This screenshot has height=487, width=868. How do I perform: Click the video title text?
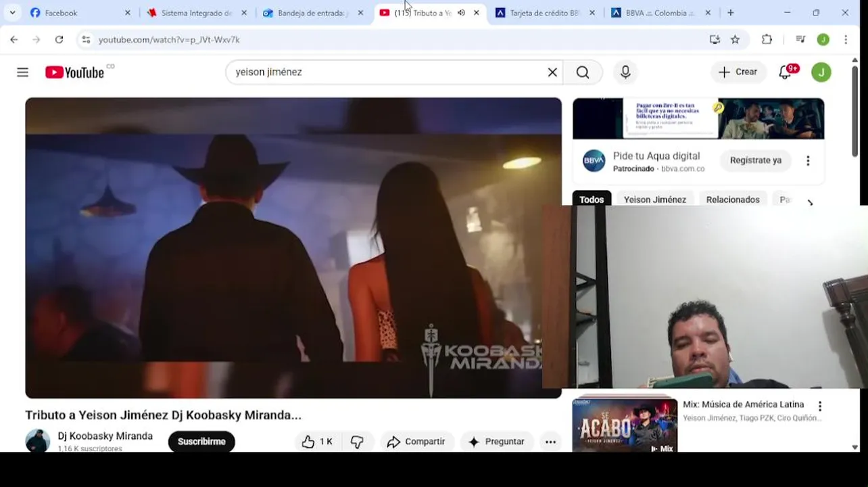tap(163, 415)
